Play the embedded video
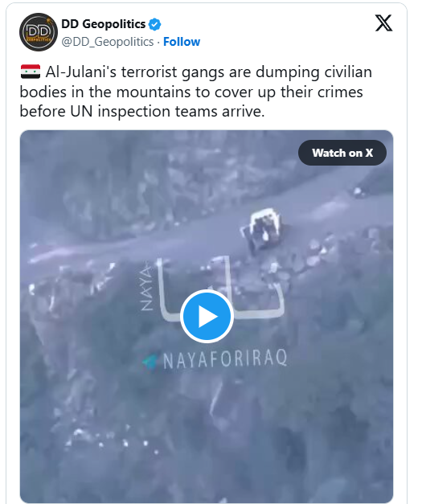422x504 pixels. coord(207,316)
